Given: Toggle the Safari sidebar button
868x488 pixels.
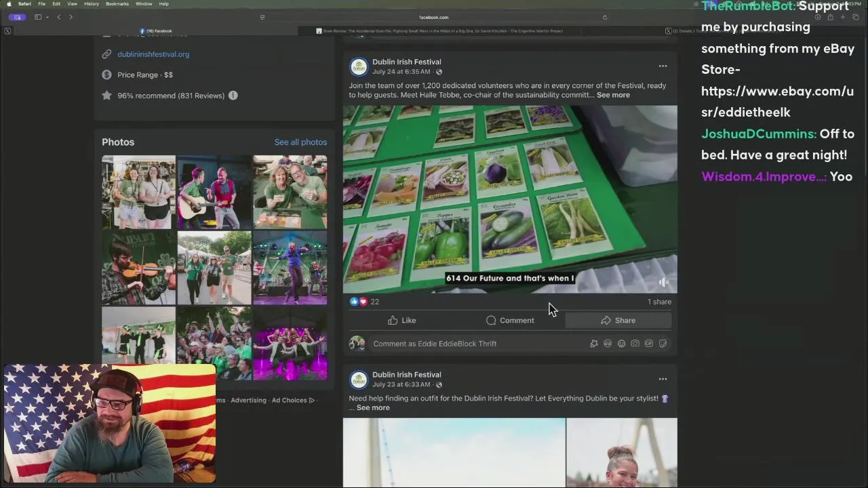Looking at the screenshot, I should [38, 17].
